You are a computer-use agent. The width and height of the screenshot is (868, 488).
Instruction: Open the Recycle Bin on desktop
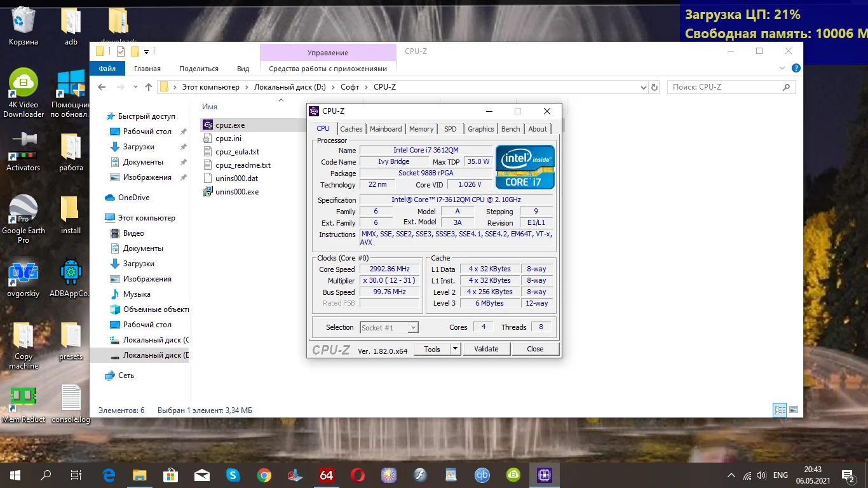24,22
